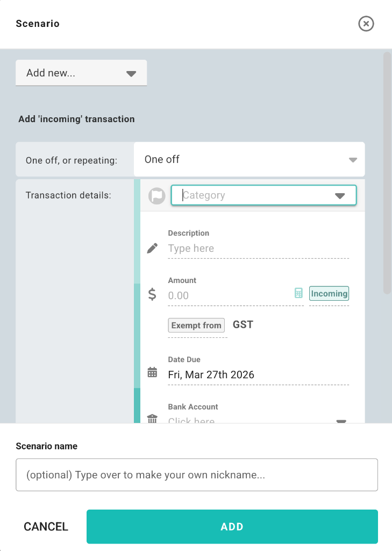Open the Add new... dropdown
Viewport: 392px width, 551px height.
(81, 73)
